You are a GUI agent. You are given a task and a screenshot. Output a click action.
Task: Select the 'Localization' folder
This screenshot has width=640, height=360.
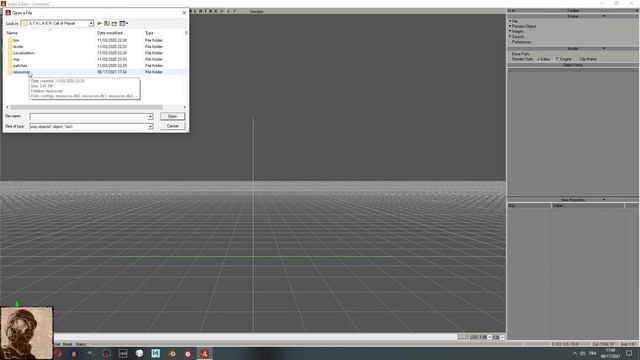pos(24,53)
